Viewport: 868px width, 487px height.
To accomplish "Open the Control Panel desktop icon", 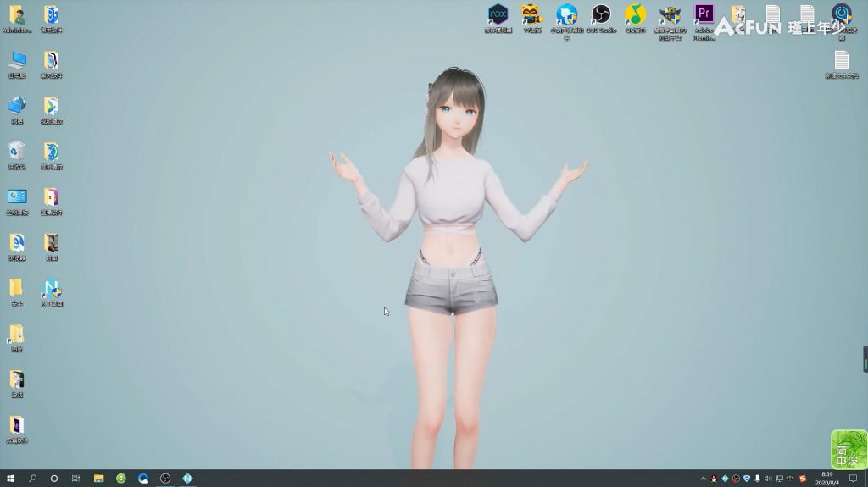I will tap(17, 201).
